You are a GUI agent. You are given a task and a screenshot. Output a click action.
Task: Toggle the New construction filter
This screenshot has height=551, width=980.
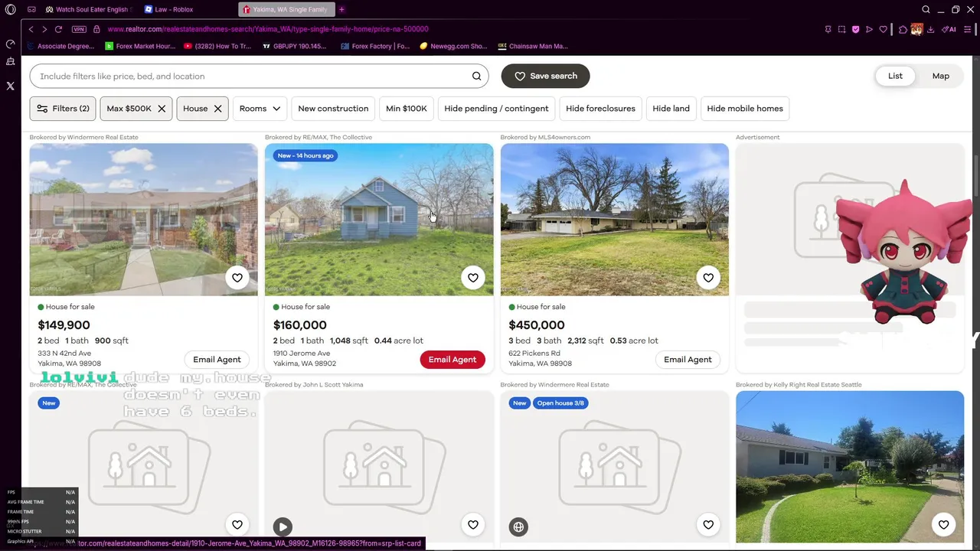[333, 109]
